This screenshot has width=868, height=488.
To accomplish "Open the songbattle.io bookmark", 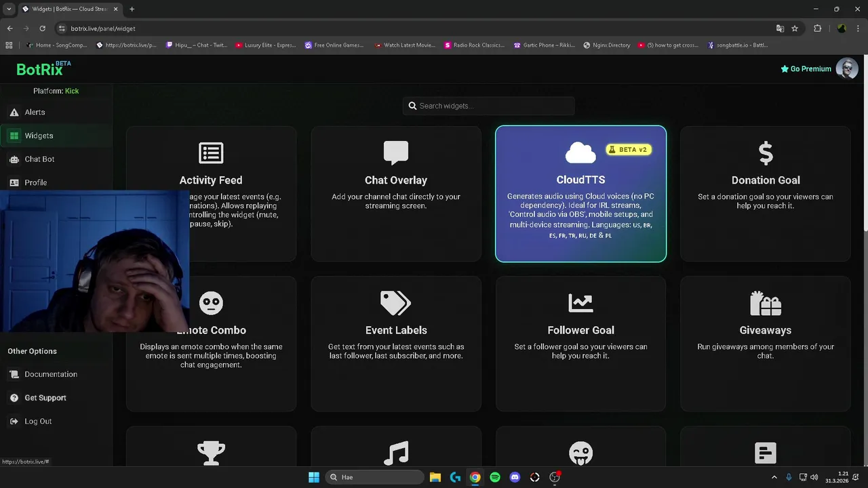I will tap(737, 45).
